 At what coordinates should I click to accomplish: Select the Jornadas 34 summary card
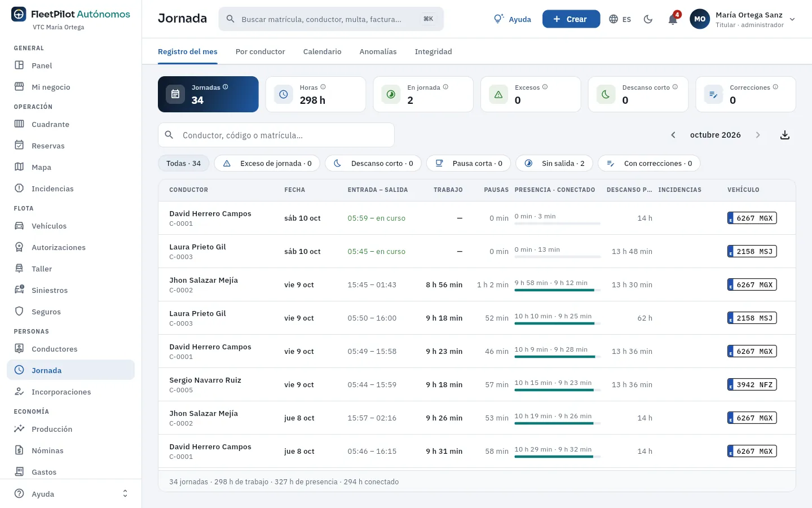click(208, 94)
